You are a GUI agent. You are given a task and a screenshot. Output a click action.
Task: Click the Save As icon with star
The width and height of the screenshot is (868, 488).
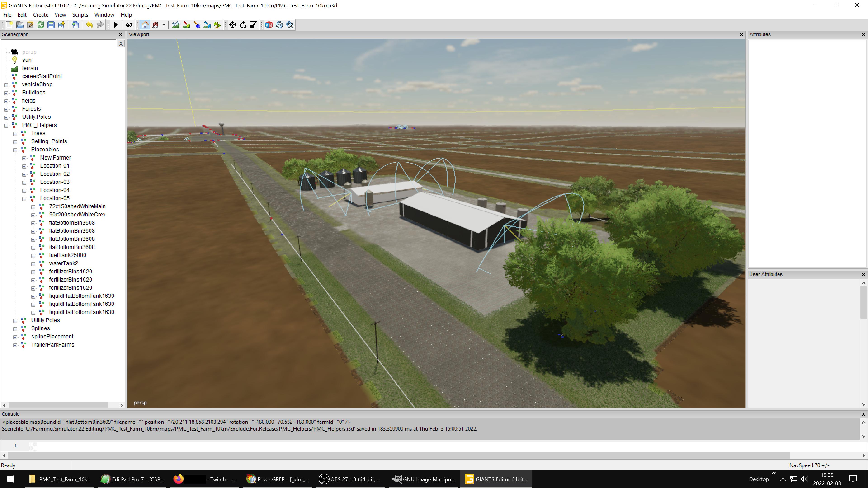point(61,25)
